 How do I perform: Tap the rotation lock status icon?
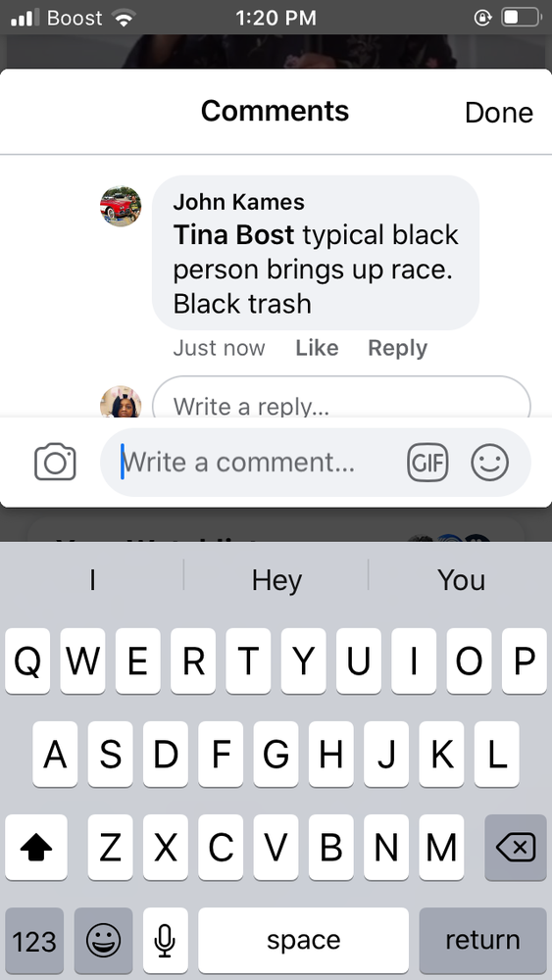click(x=482, y=18)
